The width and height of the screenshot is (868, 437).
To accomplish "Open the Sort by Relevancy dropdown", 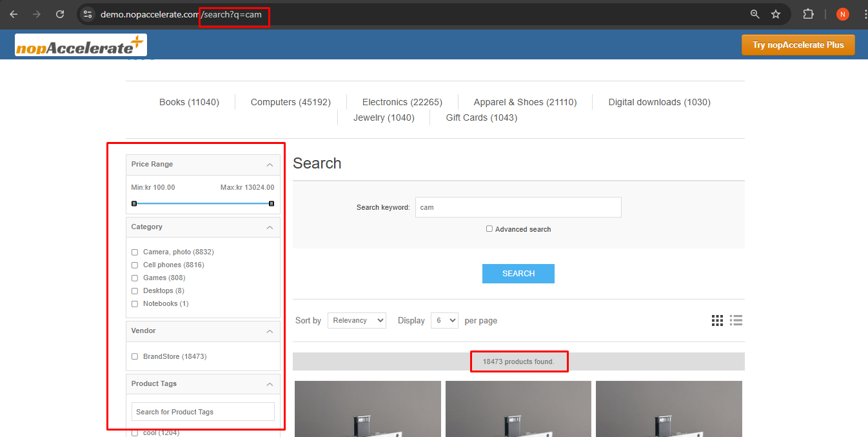I will coord(357,320).
